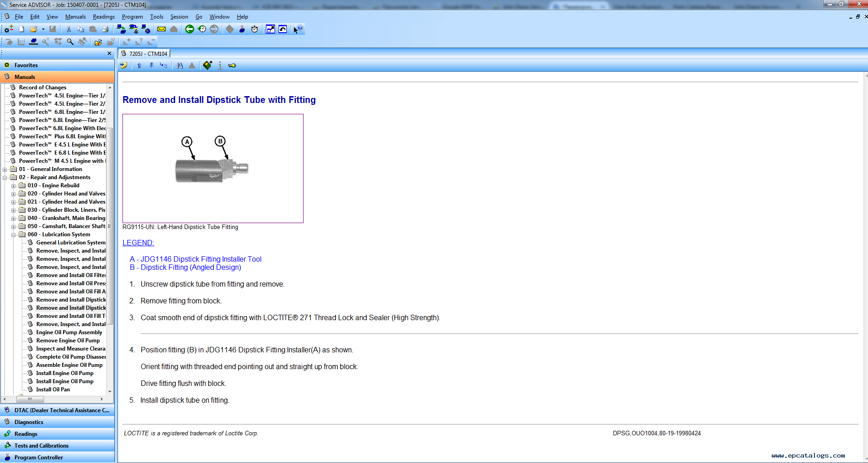Open the Tests and Calibrations panel

pos(57,446)
